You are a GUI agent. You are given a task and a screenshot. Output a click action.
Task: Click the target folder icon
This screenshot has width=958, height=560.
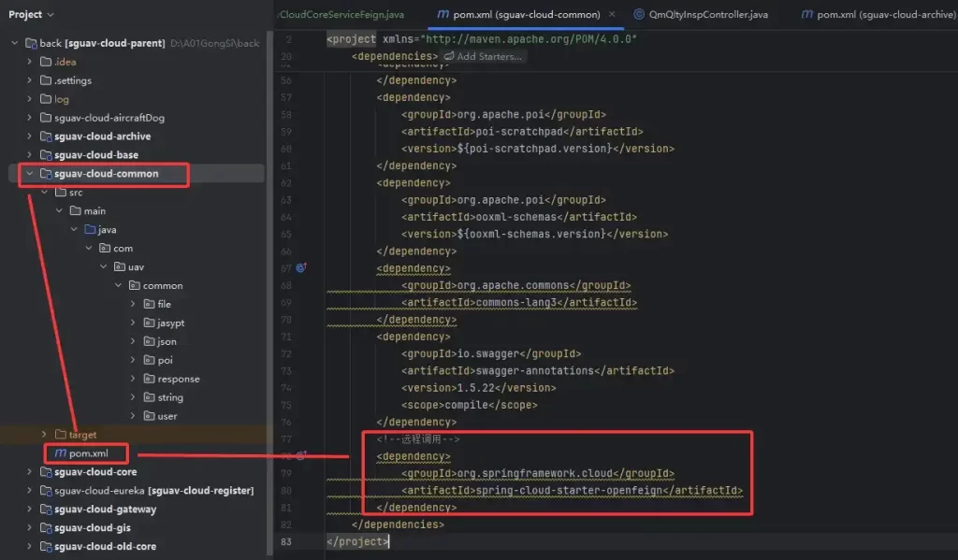(61, 435)
